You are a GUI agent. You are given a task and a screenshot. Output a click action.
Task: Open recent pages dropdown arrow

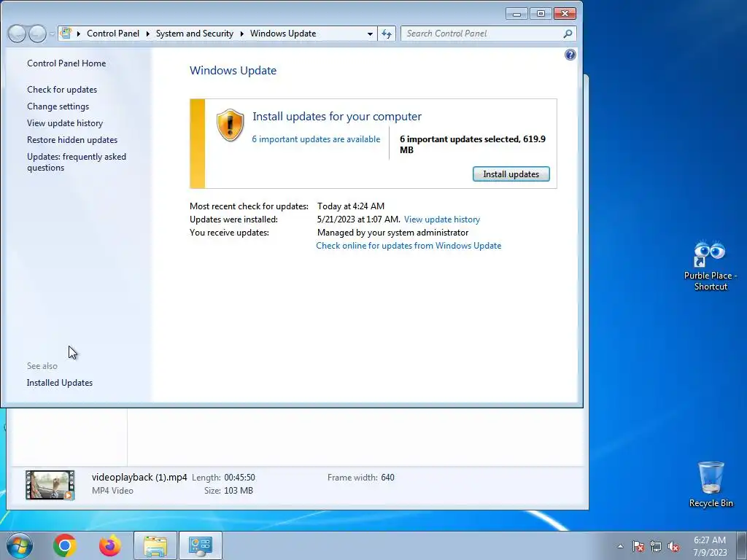point(52,34)
